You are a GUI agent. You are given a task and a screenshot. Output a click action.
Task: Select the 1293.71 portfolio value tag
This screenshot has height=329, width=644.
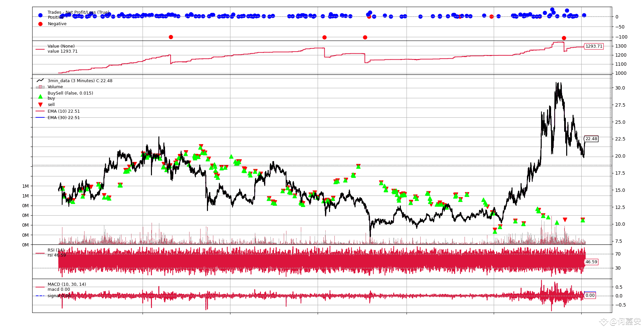coord(594,46)
